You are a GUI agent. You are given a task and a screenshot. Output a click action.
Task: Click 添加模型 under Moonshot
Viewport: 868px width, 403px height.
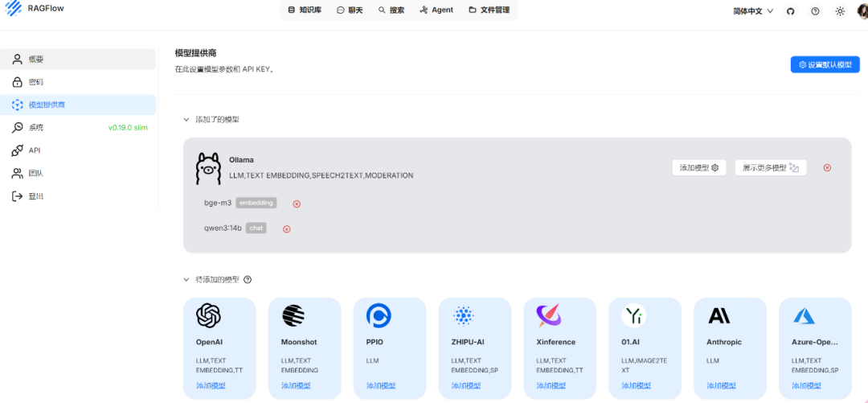296,385
